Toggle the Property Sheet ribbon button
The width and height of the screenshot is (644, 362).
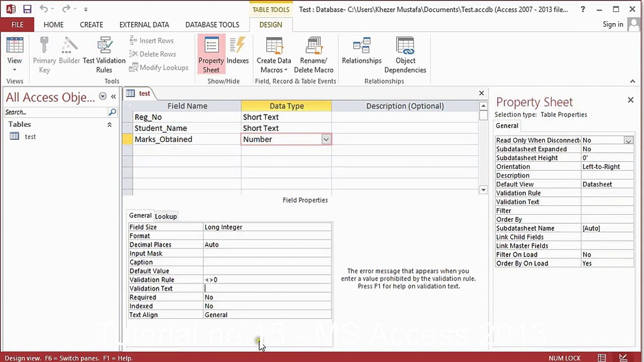point(211,55)
